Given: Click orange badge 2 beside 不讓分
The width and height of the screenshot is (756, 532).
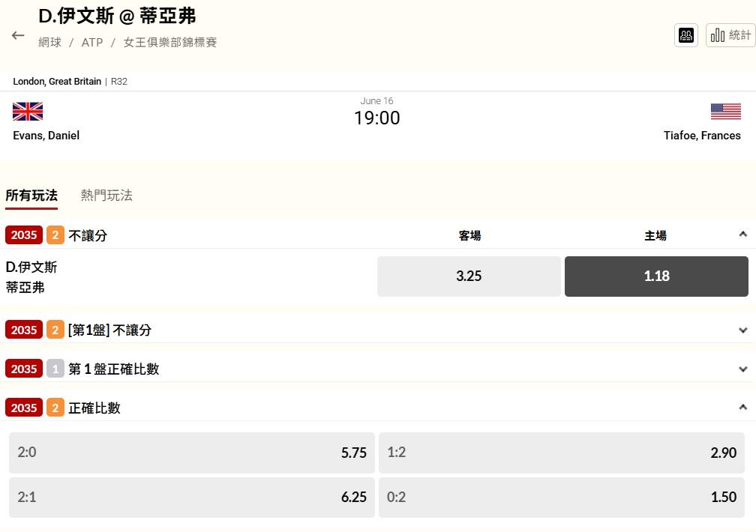Looking at the screenshot, I should [x=55, y=235].
